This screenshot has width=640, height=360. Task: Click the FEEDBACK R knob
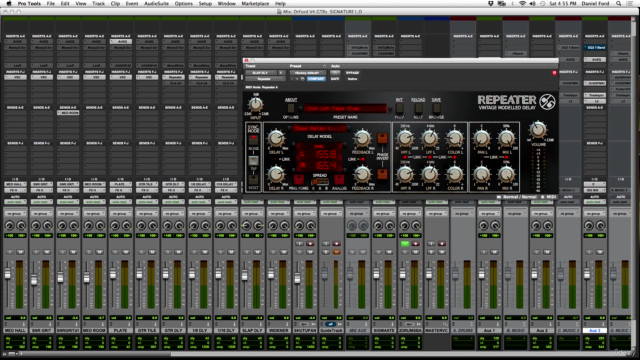coord(362,174)
